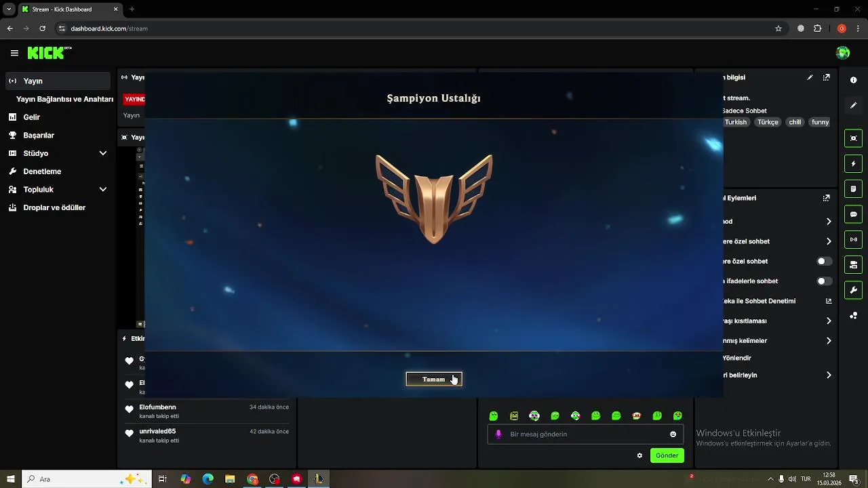This screenshot has height=488, width=868.
Task: Expand the first 'özel sohbet' chevron row
Action: (829, 241)
